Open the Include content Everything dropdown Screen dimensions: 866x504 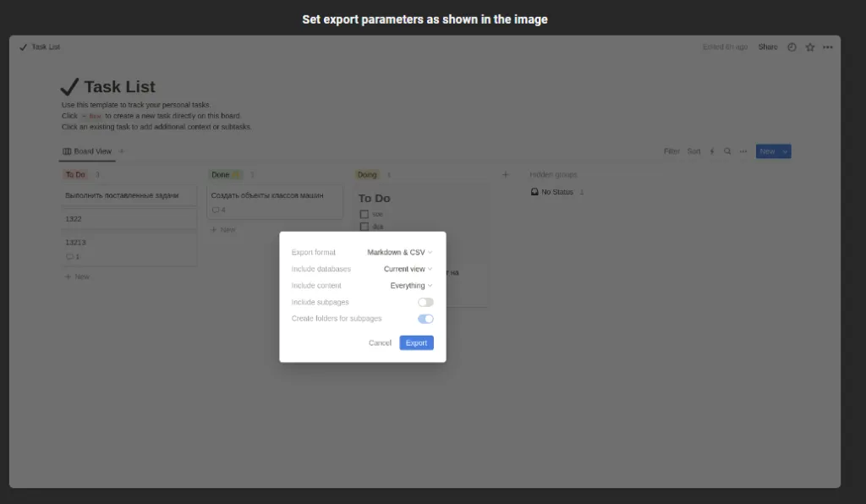408,285
